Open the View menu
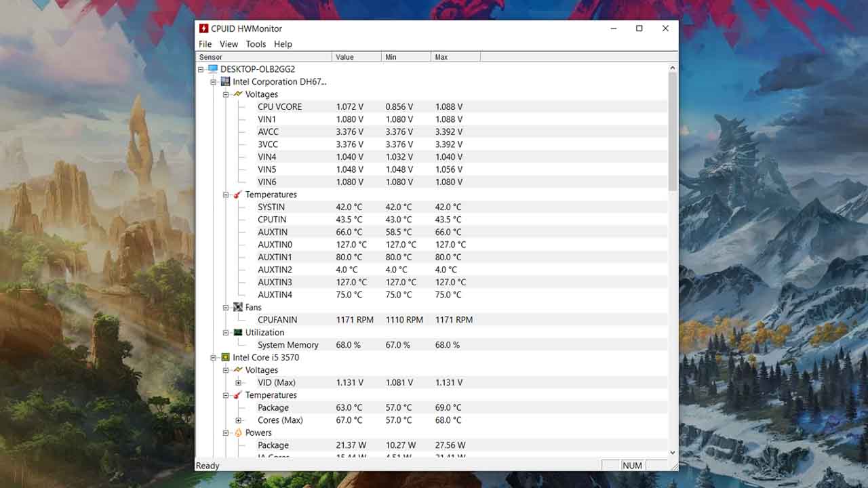 click(229, 44)
